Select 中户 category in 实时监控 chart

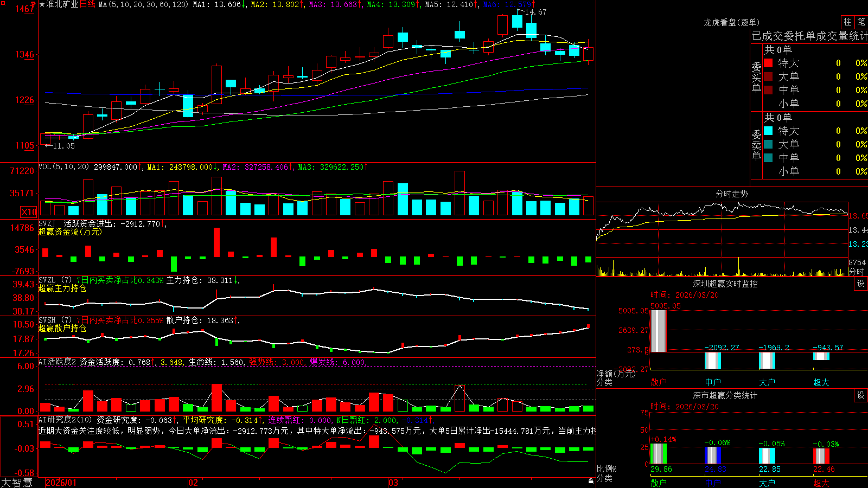(x=713, y=382)
